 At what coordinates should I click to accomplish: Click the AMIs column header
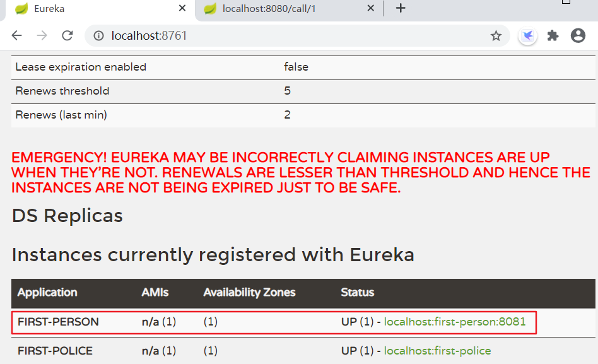[155, 292]
